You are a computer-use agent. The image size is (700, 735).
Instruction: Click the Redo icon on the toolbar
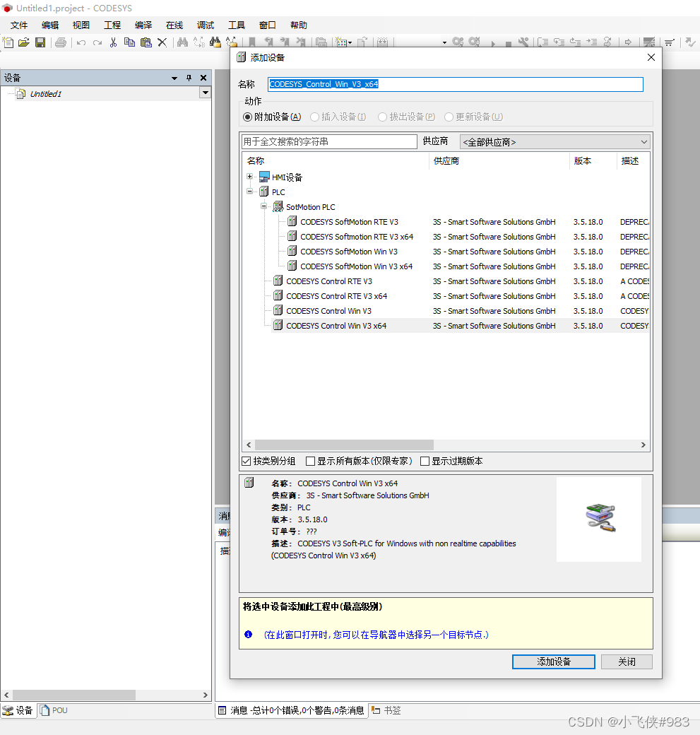98,42
